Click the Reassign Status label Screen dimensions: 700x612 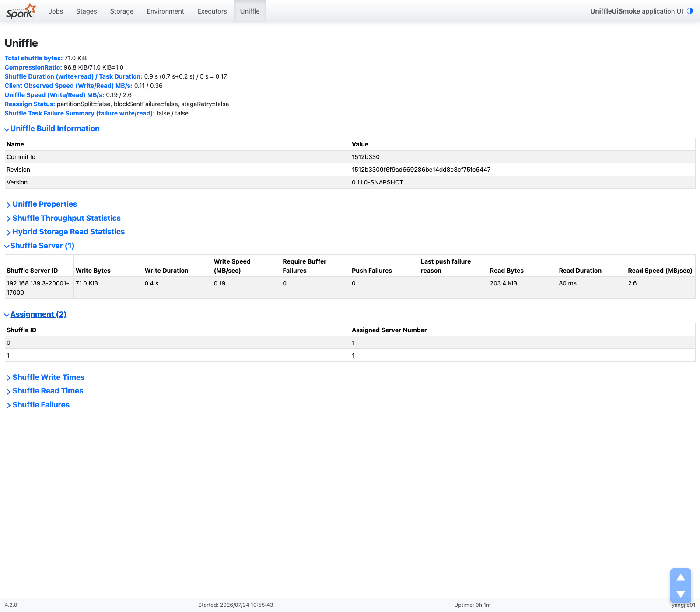(x=30, y=104)
